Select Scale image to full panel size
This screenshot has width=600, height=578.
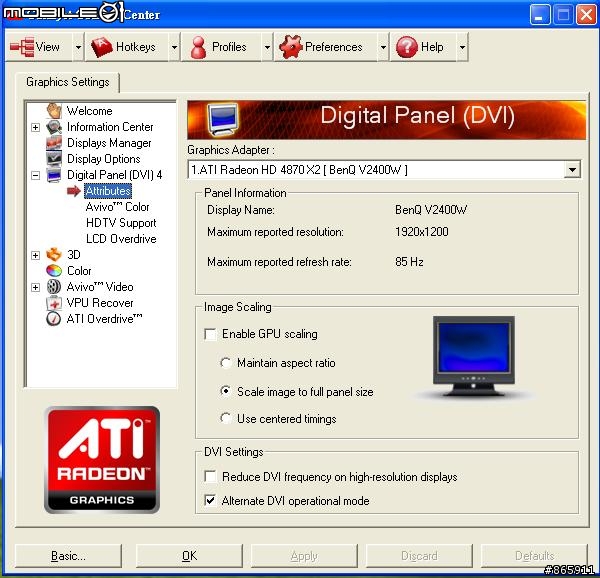(x=226, y=391)
